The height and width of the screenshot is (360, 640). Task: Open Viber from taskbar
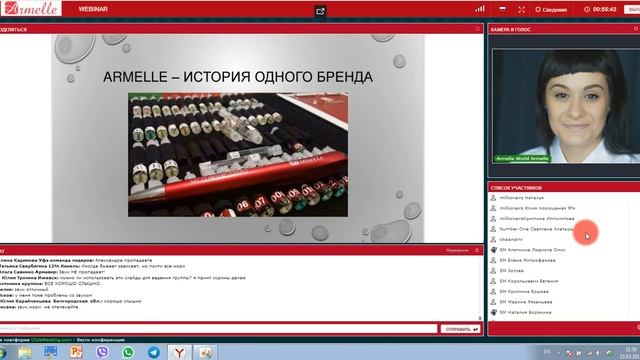point(102,352)
